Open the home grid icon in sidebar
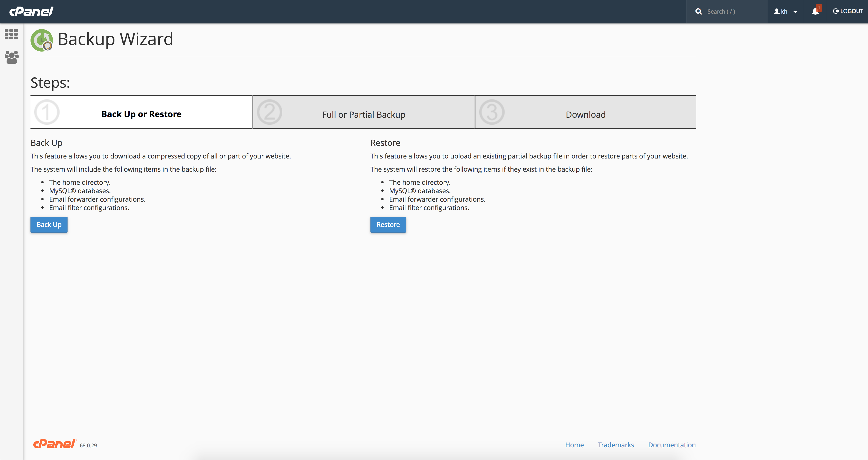 [11, 34]
